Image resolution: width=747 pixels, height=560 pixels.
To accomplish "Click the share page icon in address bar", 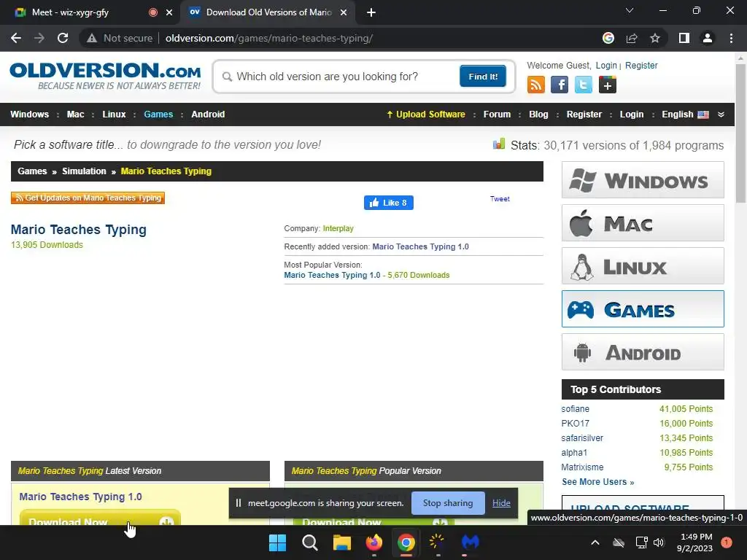I will click(x=632, y=38).
